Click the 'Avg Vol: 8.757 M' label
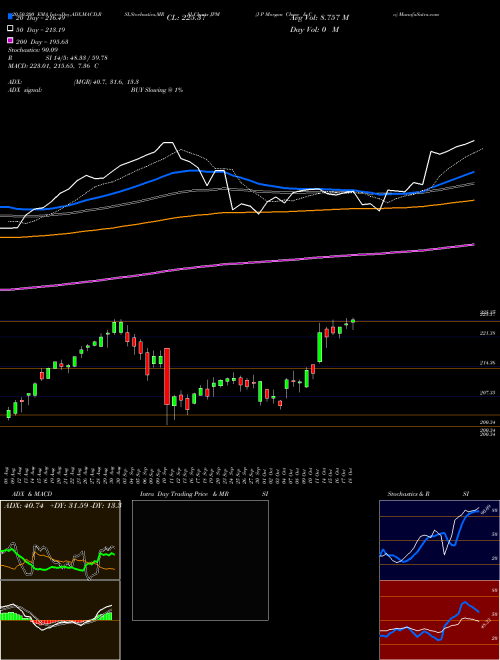Viewport: 500px width, 660px height. pos(320,18)
